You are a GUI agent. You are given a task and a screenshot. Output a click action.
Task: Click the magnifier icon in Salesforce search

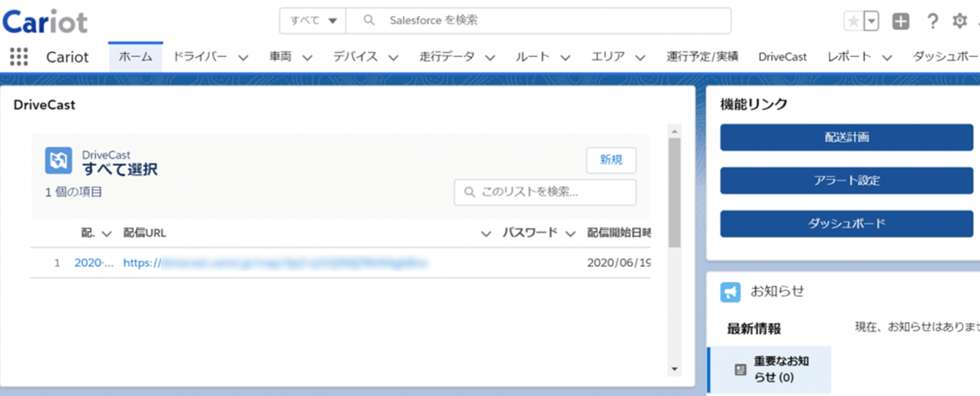(x=369, y=20)
